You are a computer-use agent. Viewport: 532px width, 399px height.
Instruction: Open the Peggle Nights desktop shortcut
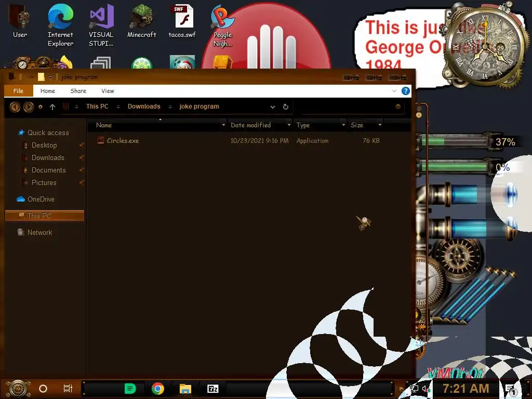[x=222, y=25]
